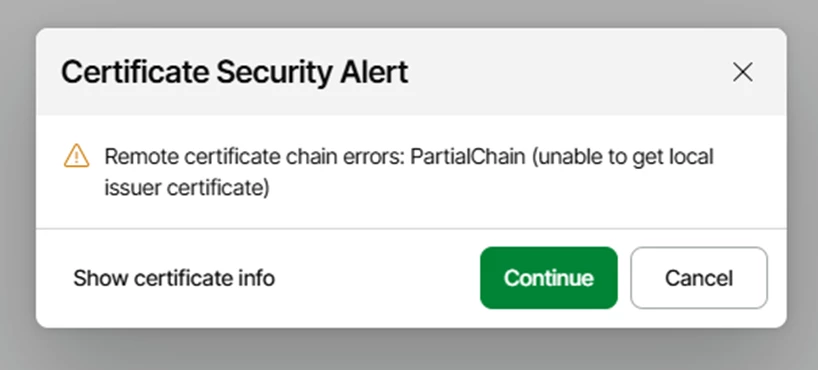
Task: View certificate details via Show certificate info
Action: click(x=174, y=278)
